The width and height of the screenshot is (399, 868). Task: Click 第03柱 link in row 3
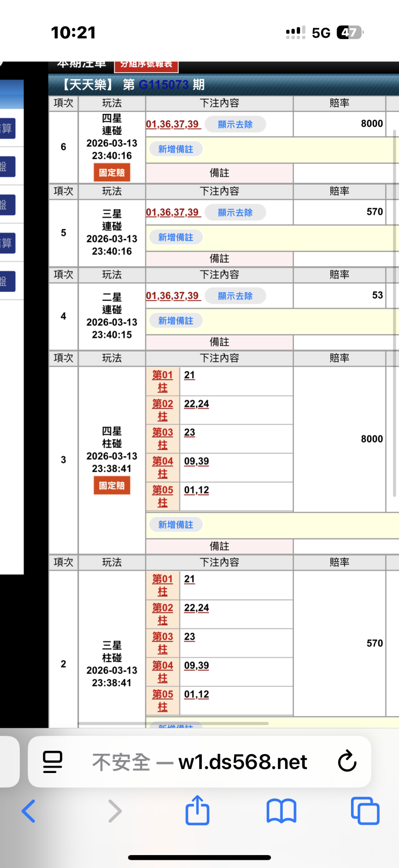click(x=163, y=438)
